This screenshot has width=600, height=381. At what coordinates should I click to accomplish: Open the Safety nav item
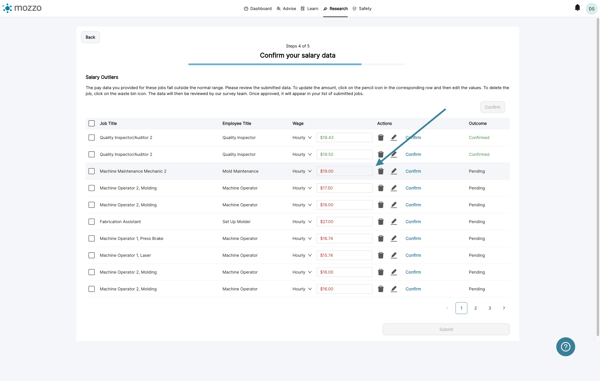pyautogui.click(x=362, y=8)
